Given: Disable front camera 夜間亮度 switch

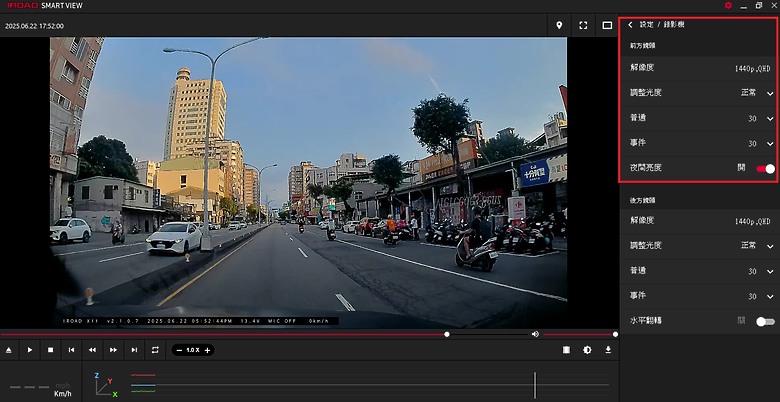Looking at the screenshot, I should pos(766,169).
